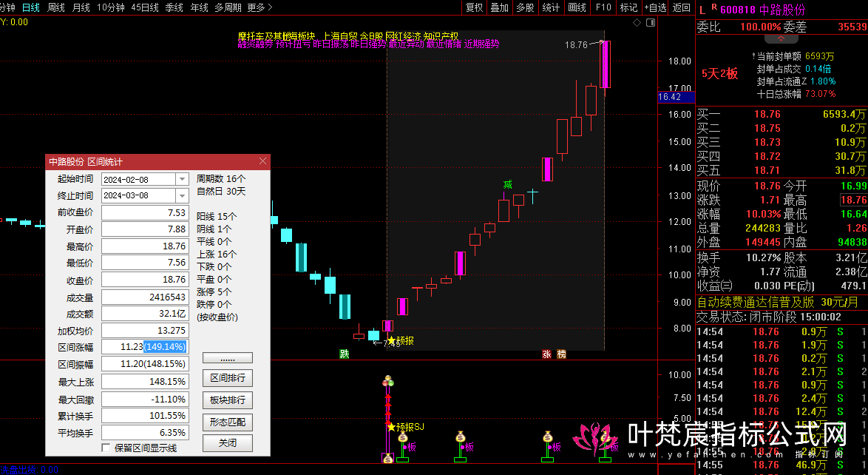
Task: Click the 买一 order row at 18.76
Action: (781, 114)
